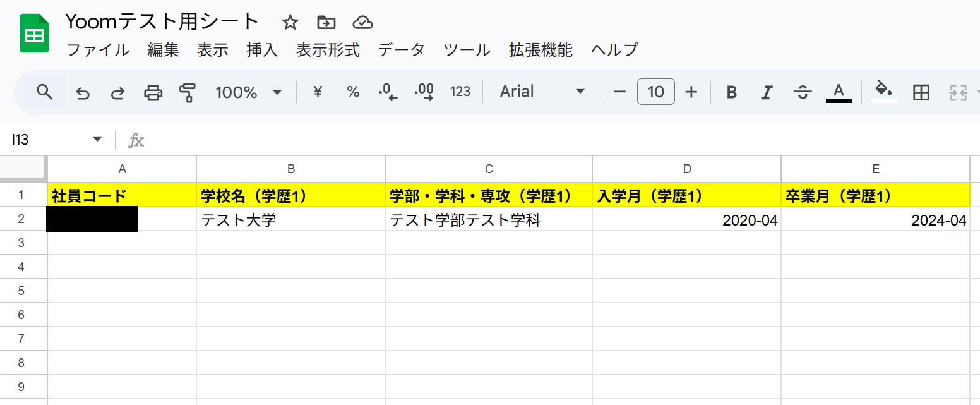
Task: Select row 5 header
Action: pos(23,291)
